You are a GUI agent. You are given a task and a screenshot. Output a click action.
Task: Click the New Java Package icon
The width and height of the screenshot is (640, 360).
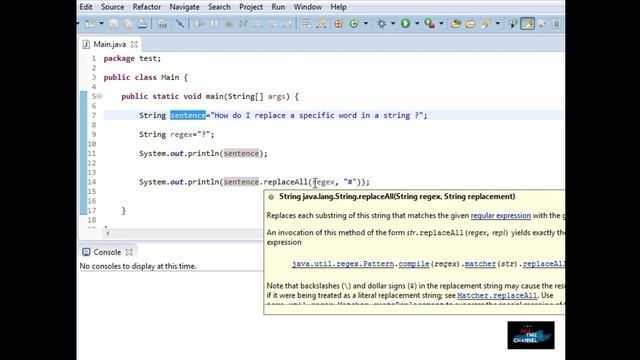tap(338, 24)
